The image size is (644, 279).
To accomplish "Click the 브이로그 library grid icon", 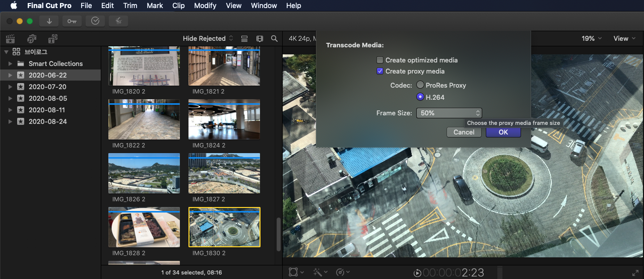I will [17, 52].
